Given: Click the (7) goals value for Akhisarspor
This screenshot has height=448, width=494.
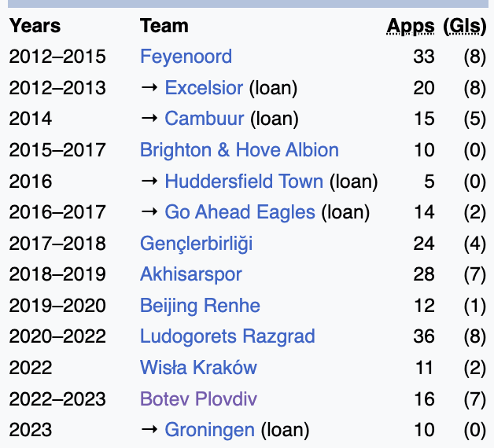Looking at the screenshot, I should 475,274.
